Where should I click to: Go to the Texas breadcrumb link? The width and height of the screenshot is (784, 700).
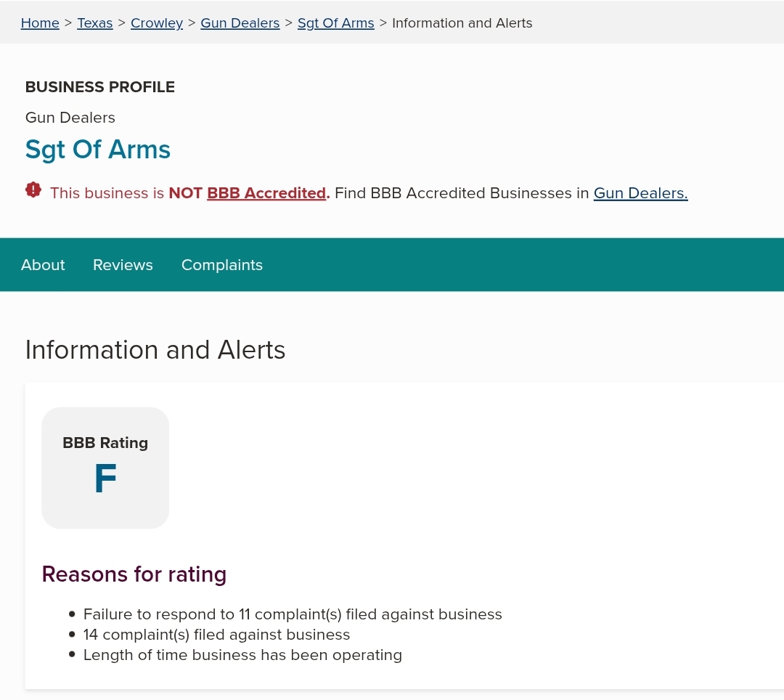[x=95, y=23]
